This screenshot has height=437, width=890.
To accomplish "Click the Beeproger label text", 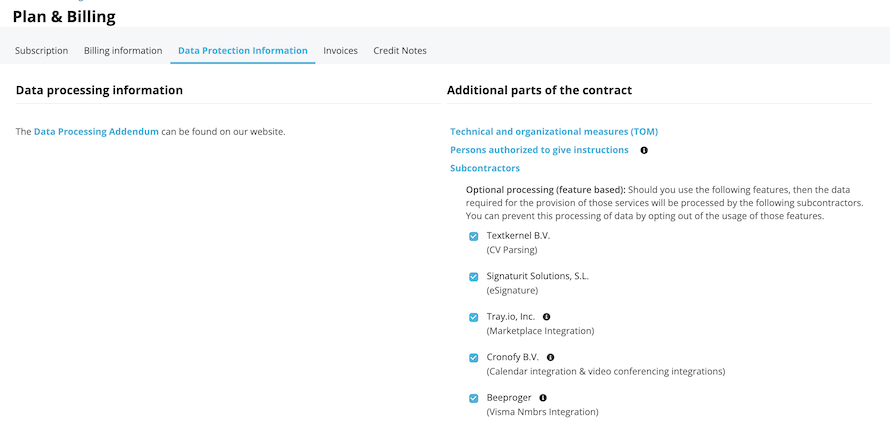I will click(509, 398).
